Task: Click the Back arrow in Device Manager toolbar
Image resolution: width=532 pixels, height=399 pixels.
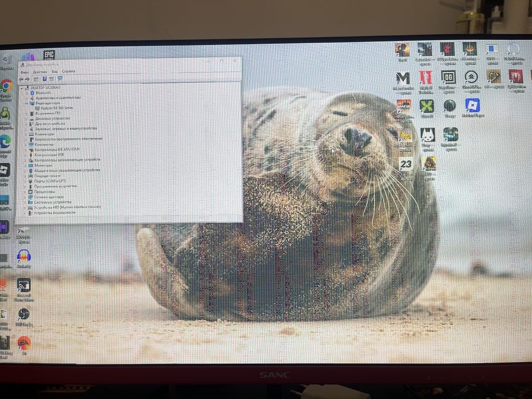Action: (x=21, y=79)
